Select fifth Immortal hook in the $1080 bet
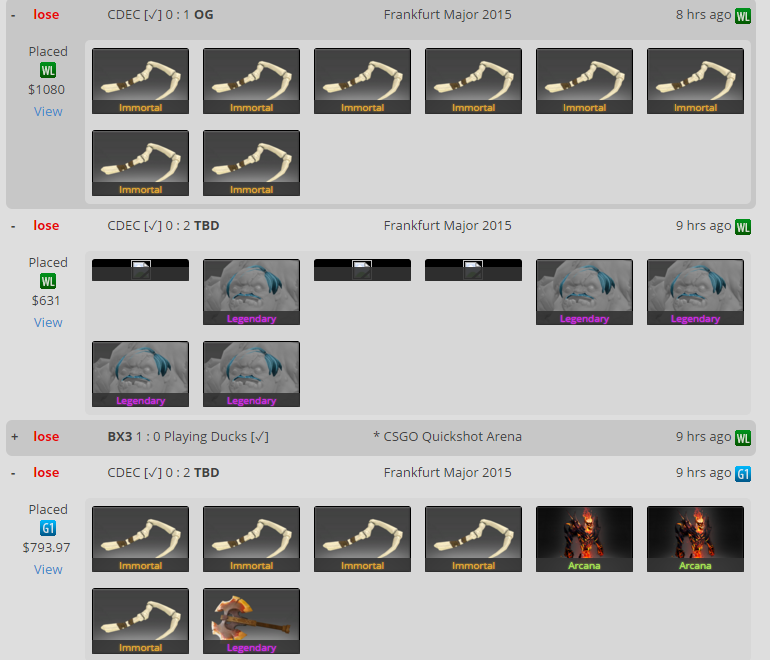Viewport: 770px width, 660px height. [584, 81]
